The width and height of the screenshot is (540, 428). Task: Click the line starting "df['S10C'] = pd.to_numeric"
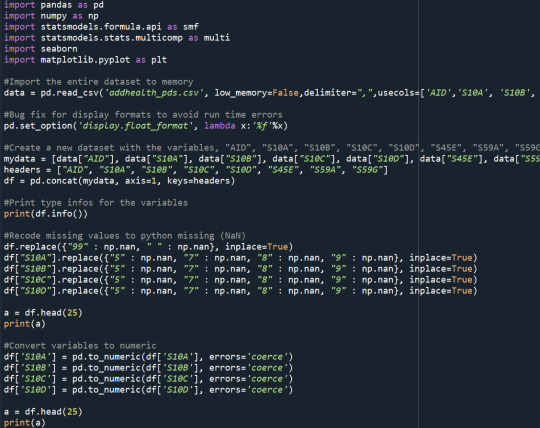pos(148,379)
